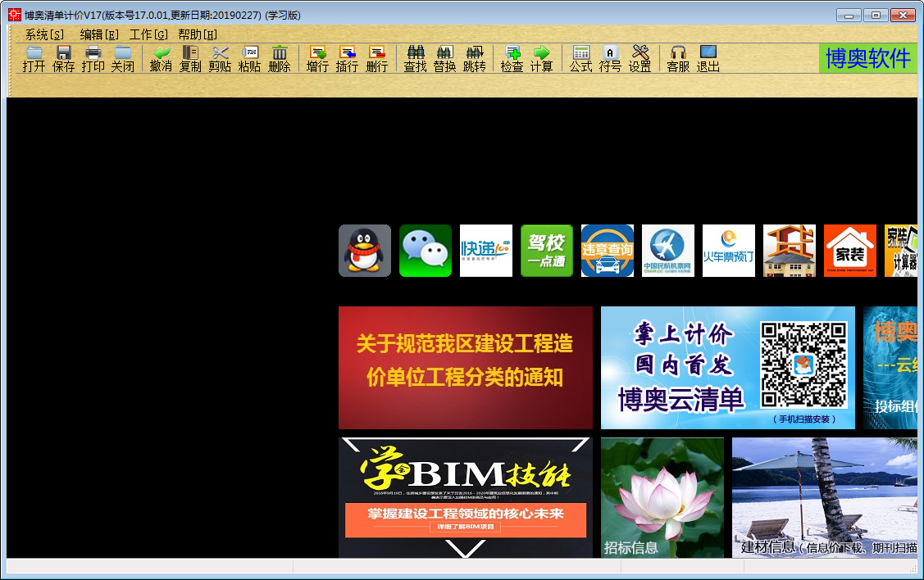Open the 掌上计价 博奥云清单 banner
Screen dimensions: 924x580
pyautogui.click(x=728, y=368)
